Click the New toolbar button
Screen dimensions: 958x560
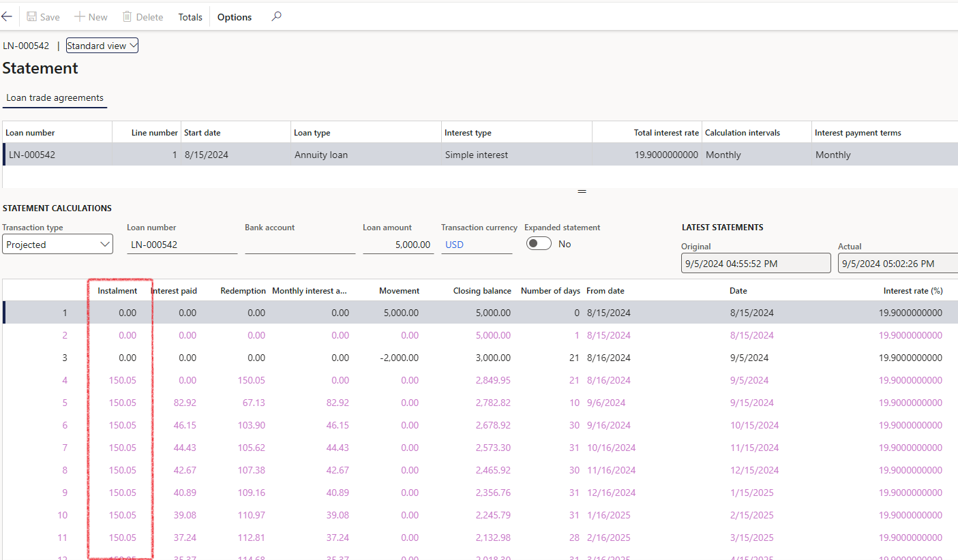tap(91, 17)
